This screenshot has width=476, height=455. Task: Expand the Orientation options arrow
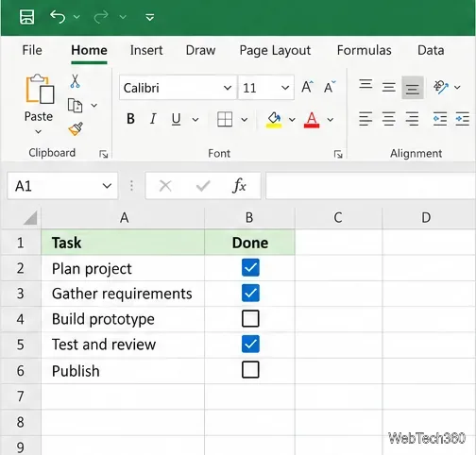457,87
